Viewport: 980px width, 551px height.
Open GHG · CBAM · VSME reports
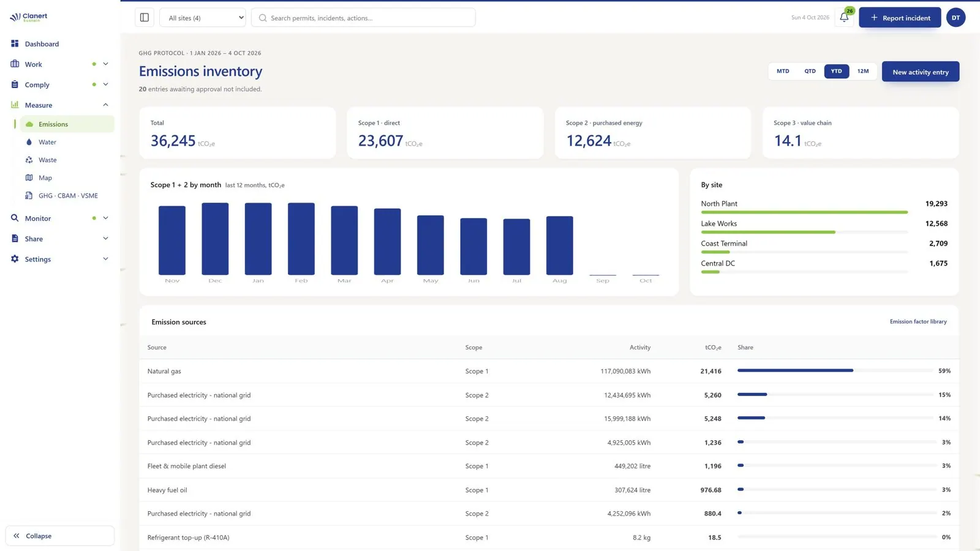click(x=67, y=196)
